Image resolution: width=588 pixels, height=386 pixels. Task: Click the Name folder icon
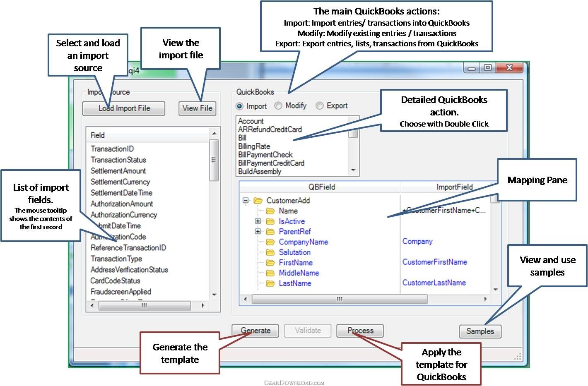270,211
